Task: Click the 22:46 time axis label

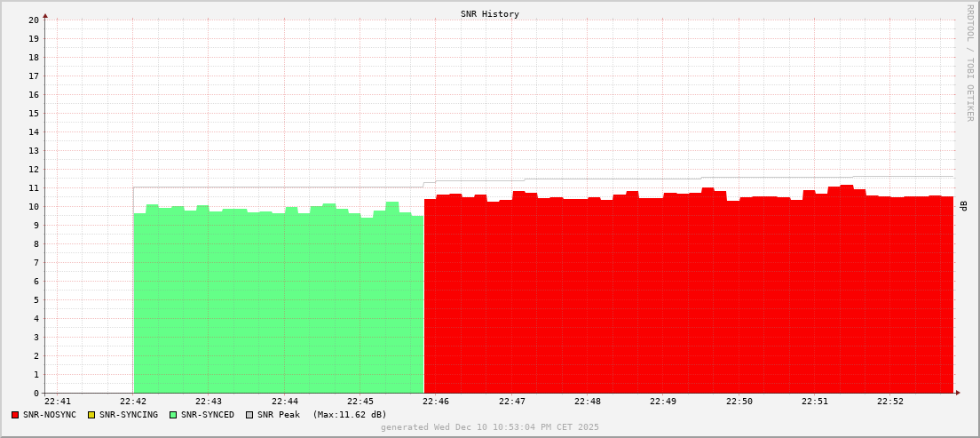Action: click(x=436, y=402)
